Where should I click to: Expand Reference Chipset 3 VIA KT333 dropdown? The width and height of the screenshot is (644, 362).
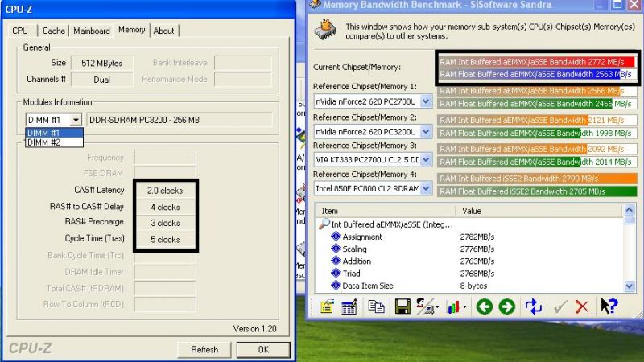tap(426, 159)
